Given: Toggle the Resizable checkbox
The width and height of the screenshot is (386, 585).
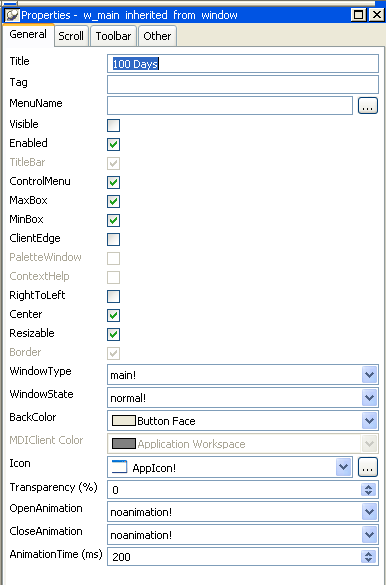Looking at the screenshot, I should click(x=113, y=334).
